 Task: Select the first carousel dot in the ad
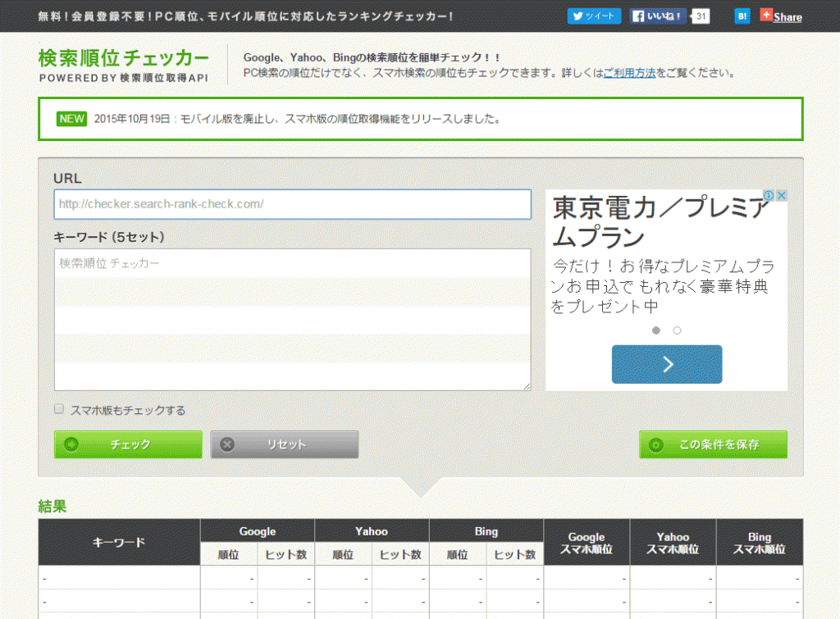(x=655, y=330)
